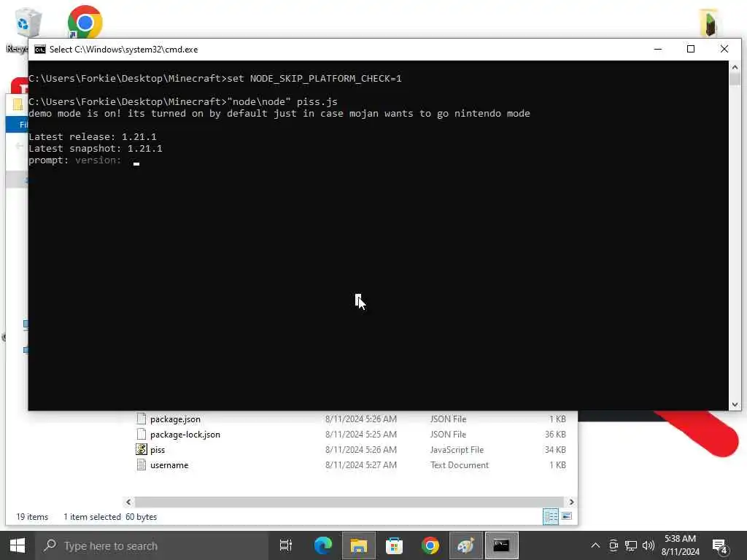
Task: Open the volume control tray icon
Action: coord(648,545)
